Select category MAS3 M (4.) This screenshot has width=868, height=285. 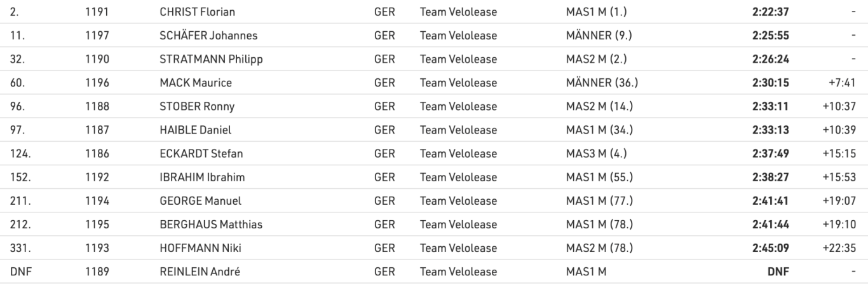(597, 153)
